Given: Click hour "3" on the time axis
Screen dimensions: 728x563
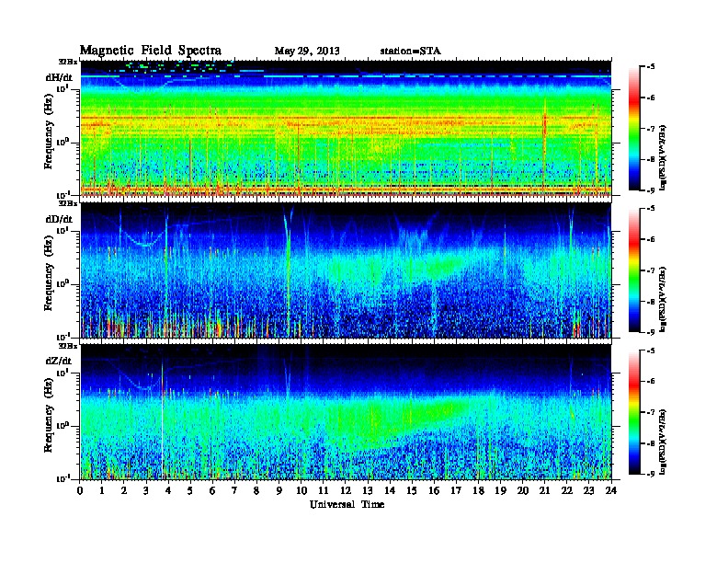Looking at the screenshot, I should (x=146, y=491).
